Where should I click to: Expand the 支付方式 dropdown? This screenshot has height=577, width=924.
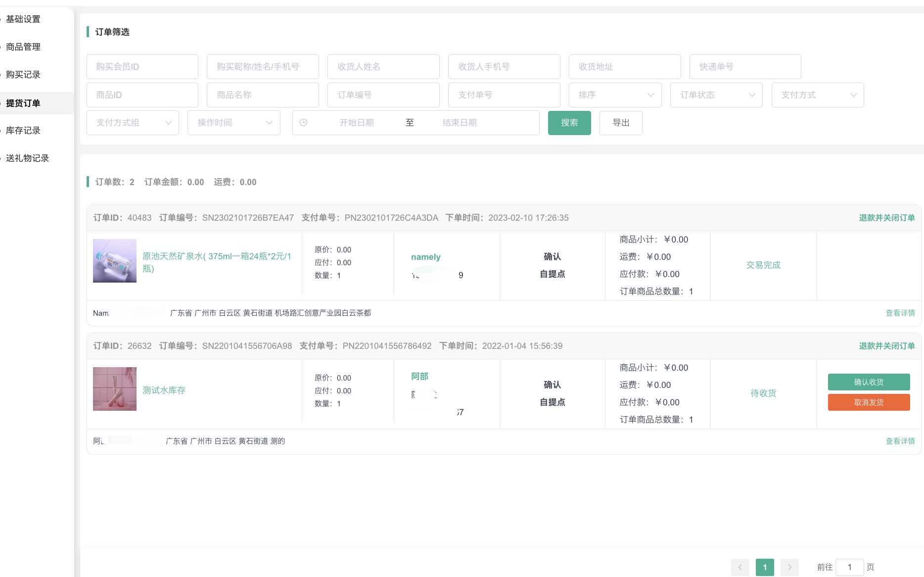pyautogui.click(x=817, y=95)
